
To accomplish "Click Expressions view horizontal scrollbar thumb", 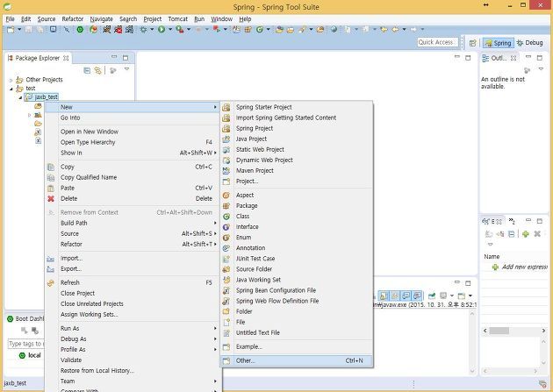I will pyautogui.click(x=499, y=331).
